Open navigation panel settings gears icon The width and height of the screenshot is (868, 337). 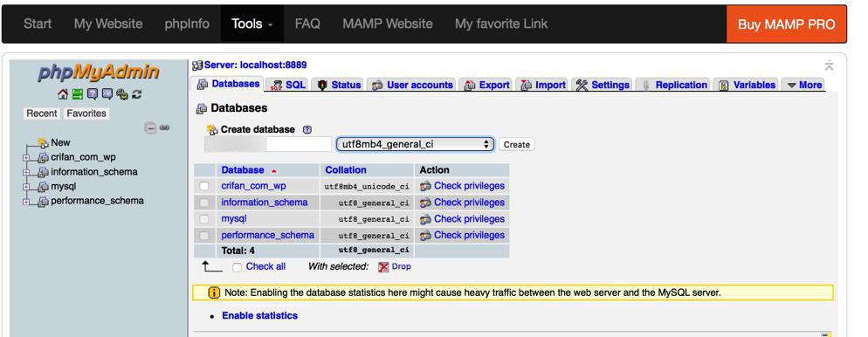(122, 94)
